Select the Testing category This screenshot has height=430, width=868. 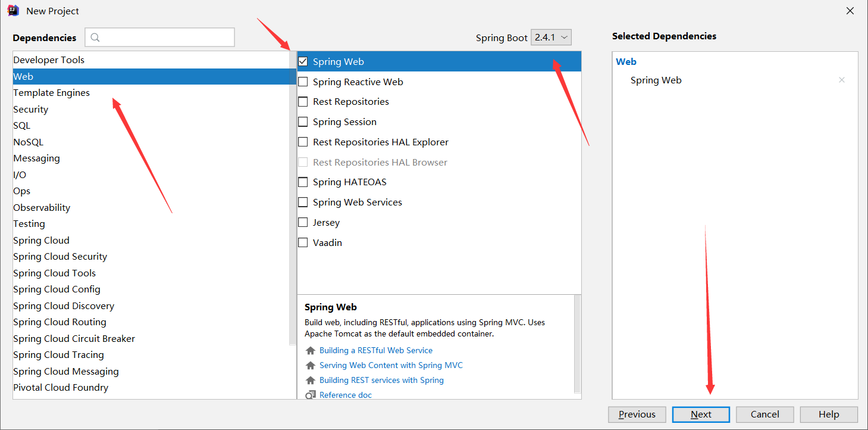(x=151, y=224)
